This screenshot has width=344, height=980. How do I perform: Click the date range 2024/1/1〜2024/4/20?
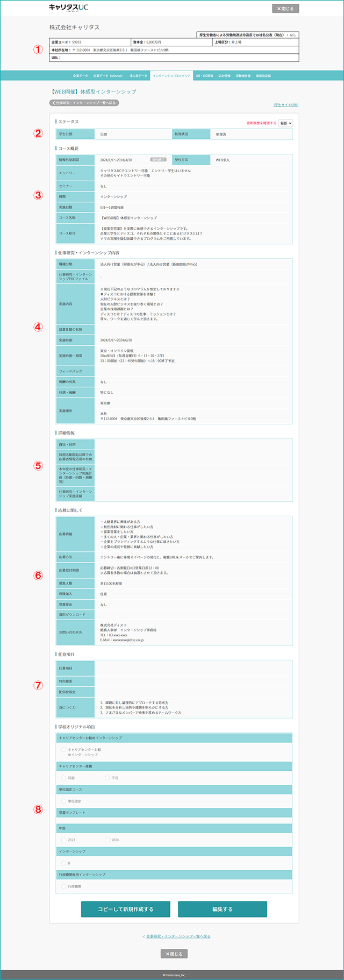(x=116, y=160)
